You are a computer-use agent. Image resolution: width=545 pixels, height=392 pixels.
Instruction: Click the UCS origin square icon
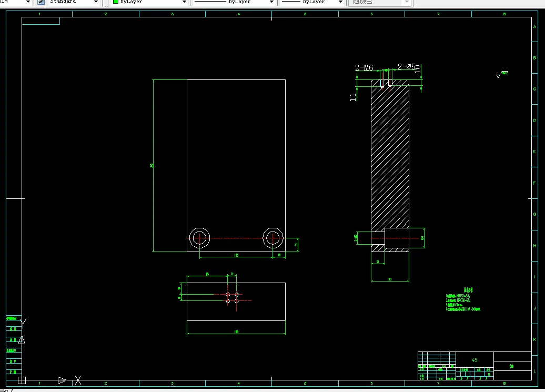point(22,380)
